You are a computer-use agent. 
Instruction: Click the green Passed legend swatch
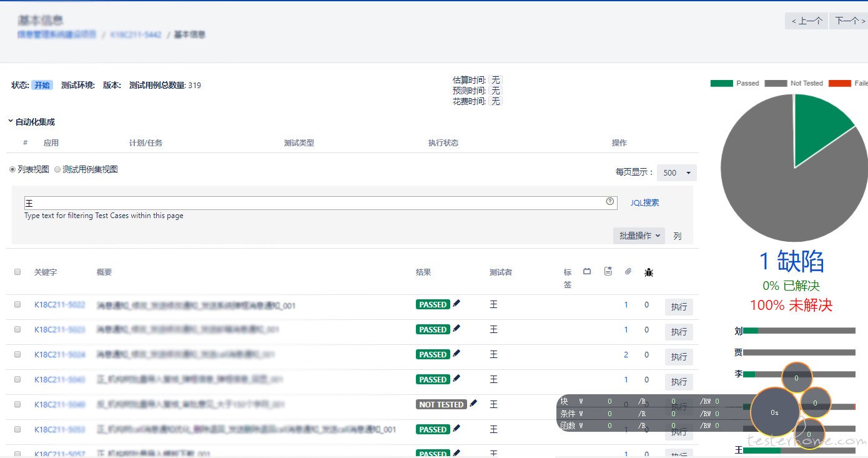click(721, 83)
